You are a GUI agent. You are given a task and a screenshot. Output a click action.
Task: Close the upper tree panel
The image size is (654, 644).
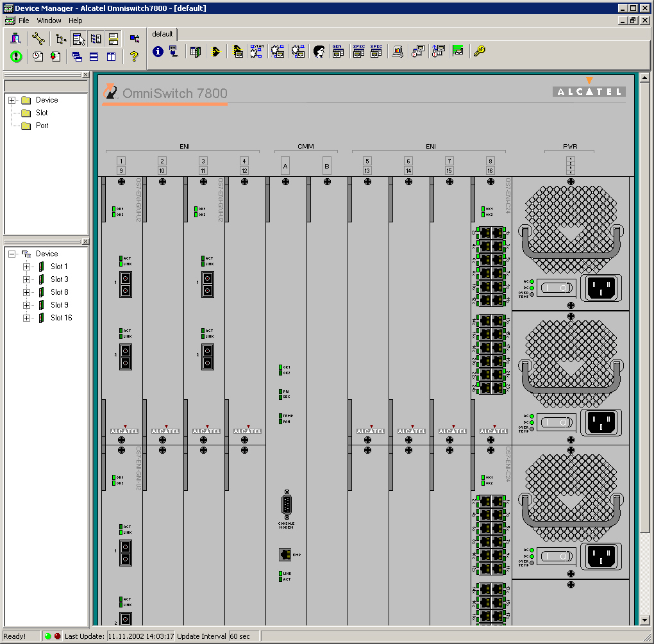point(85,74)
